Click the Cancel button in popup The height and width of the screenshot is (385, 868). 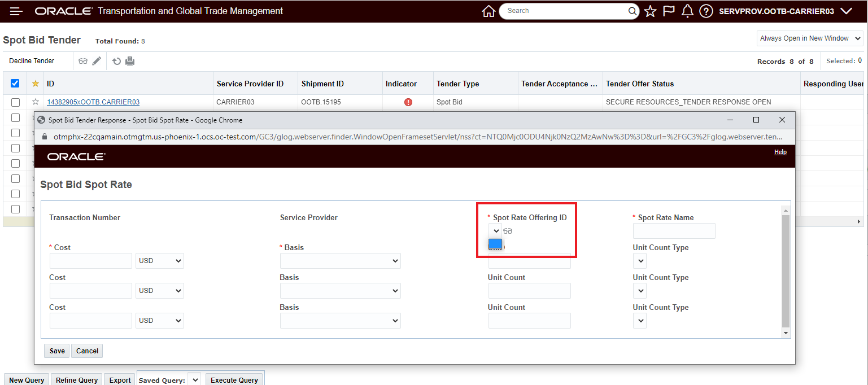click(x=88, y=351)
